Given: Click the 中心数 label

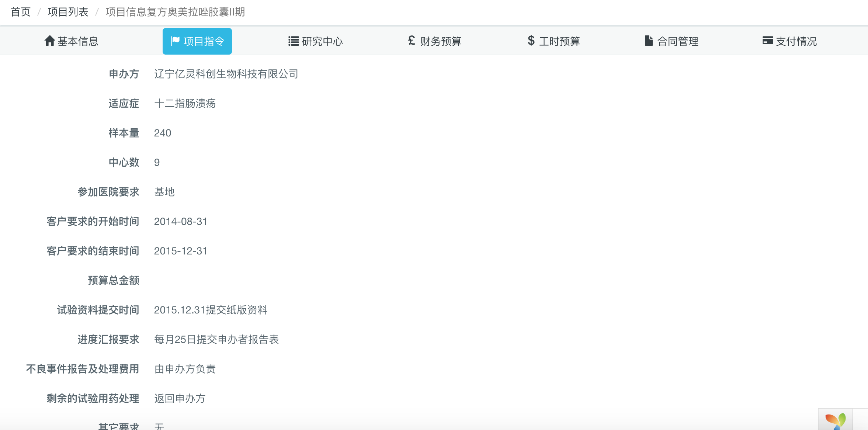Looking at the screenshot, I should [124, 162].
